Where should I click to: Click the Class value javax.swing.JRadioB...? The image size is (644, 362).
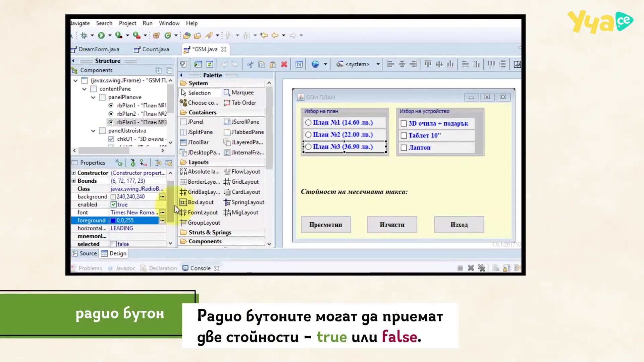pos(137,189)
